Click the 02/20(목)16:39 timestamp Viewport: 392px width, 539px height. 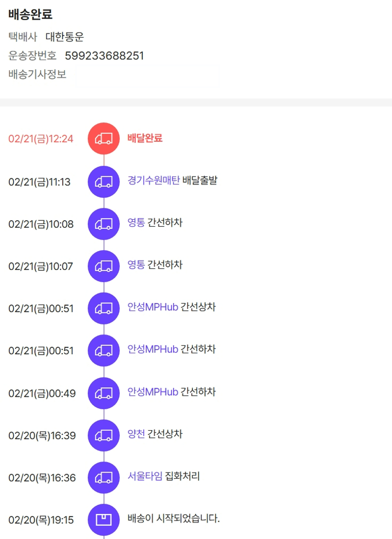42,435
